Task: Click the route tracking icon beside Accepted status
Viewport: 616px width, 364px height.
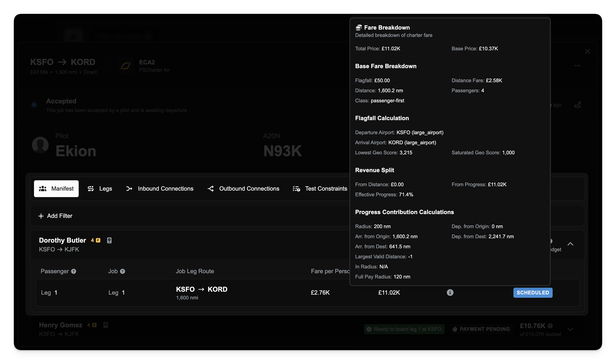Action: [577, 105]
